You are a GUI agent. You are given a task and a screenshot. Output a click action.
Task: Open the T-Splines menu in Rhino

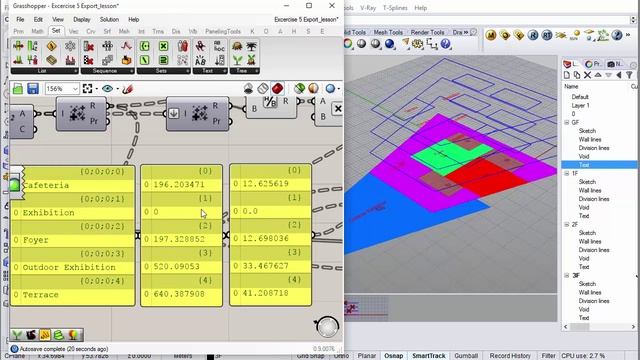(395, 8)
